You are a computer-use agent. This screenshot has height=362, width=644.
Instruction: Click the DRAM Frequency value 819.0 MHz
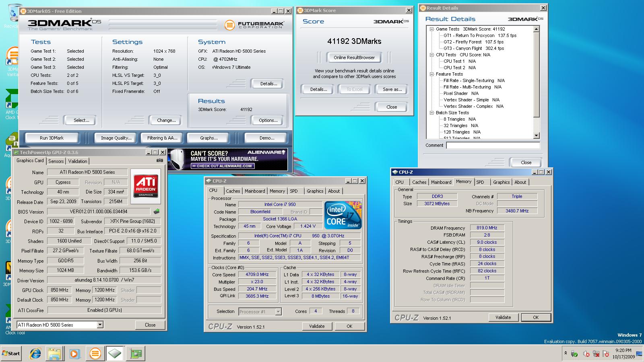487,228
